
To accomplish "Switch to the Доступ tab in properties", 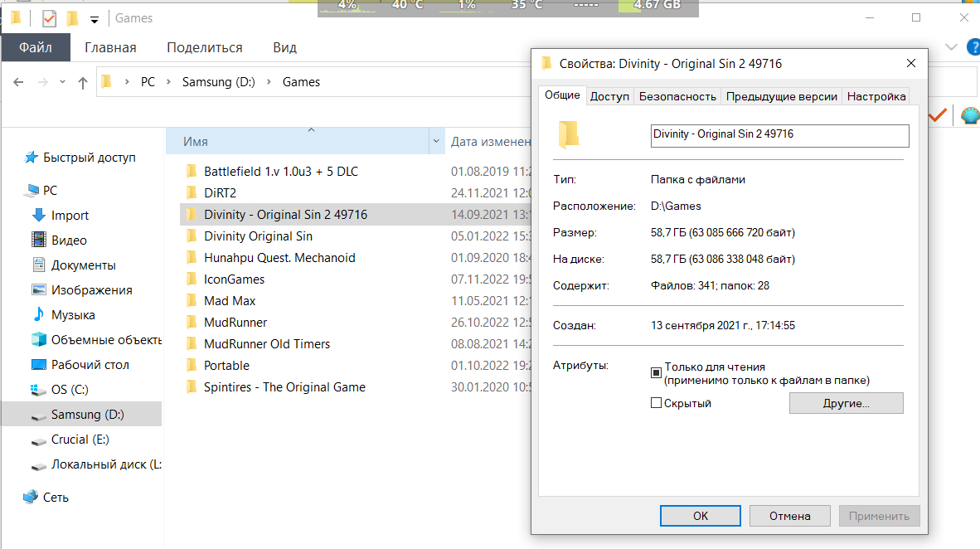I will [x=609, y=96].
